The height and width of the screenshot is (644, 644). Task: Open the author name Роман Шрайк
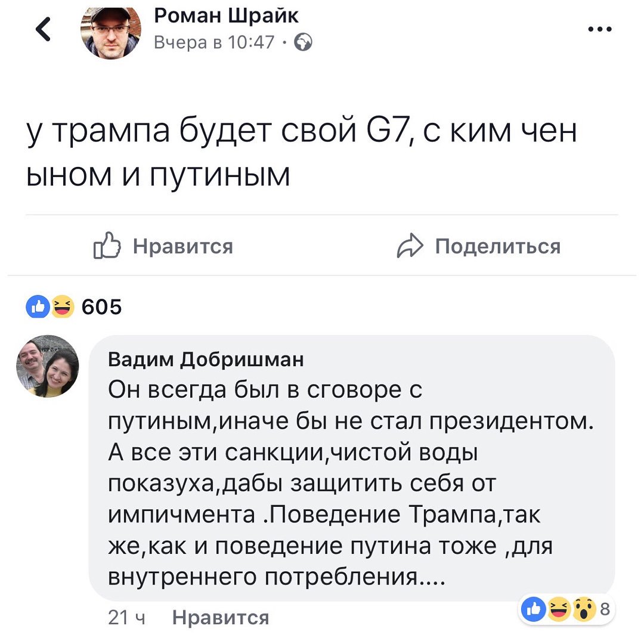[226, 16]
